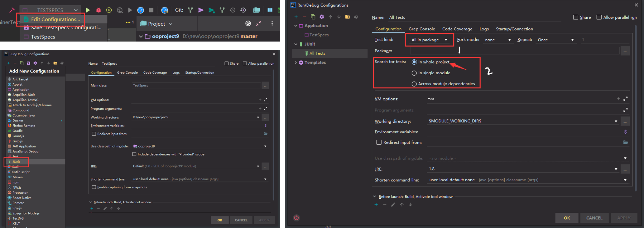Open Working directory $MODULE_WORKING_DIR$ dropdown

[x=616, y=121]
